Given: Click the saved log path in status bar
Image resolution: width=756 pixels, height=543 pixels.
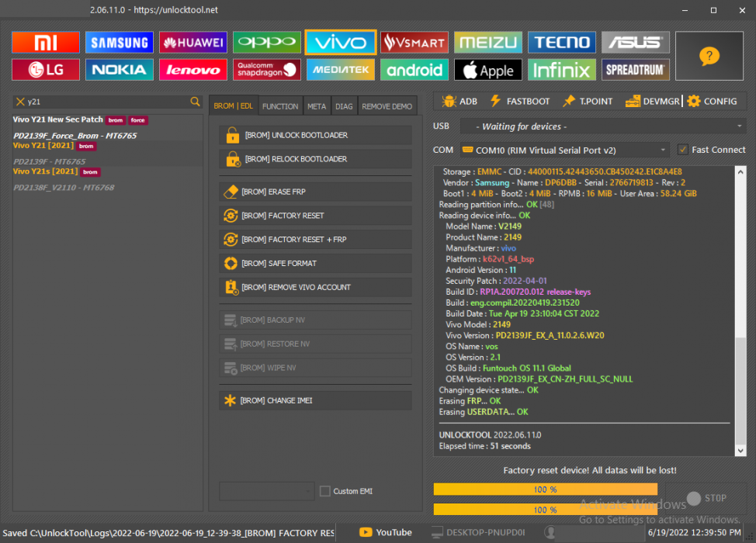Looking at the screenshot, I should 168,533.
